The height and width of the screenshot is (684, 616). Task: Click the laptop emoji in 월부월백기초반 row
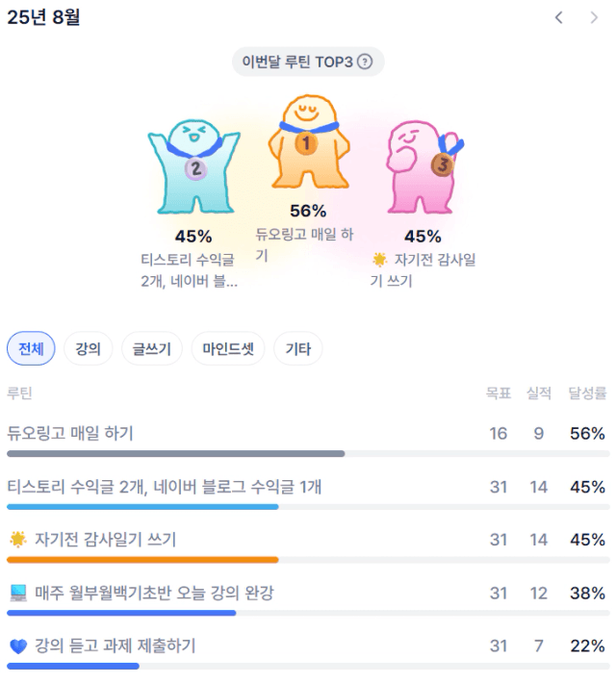click(x=18, y=593)
